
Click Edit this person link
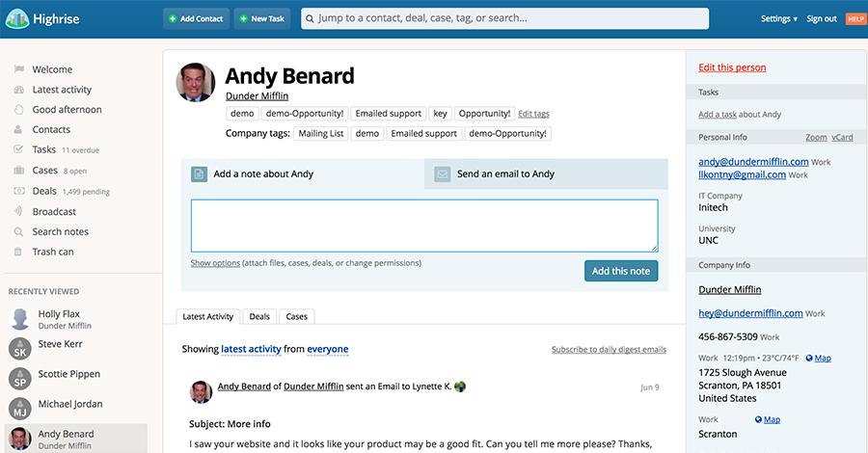pos(732,67)
